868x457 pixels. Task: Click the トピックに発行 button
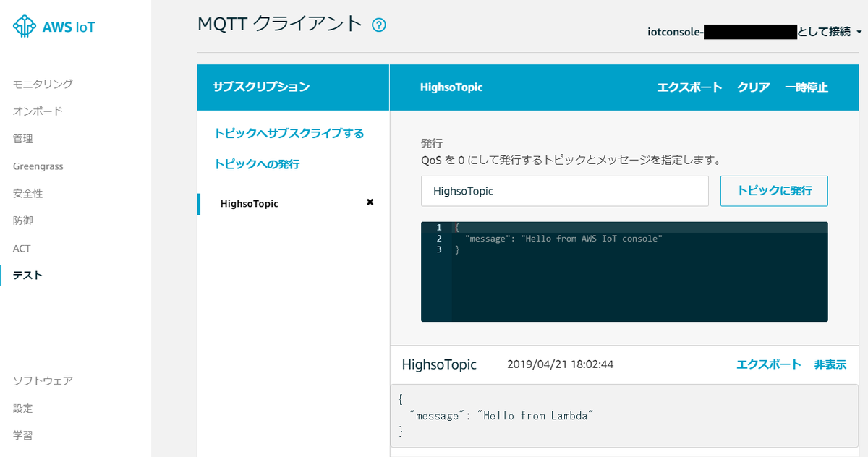click(x=774, y=191)
